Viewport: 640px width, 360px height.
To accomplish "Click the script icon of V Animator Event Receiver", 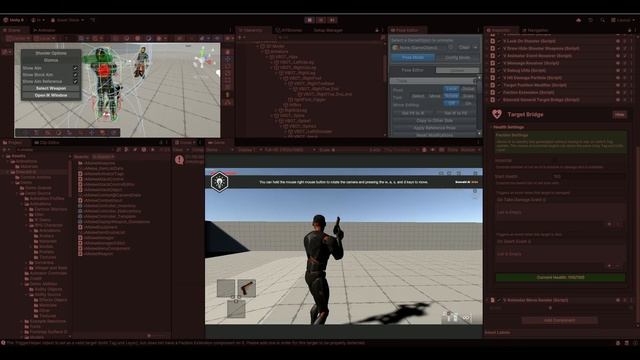I will 493,56.
